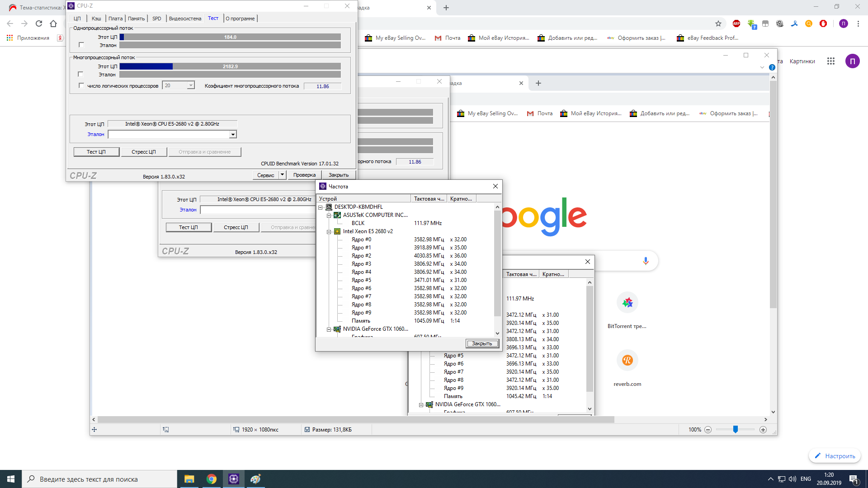Click Закрыть in the Частота dialog
The height and width of the screenshot is (488, 868).
(482, 343)
